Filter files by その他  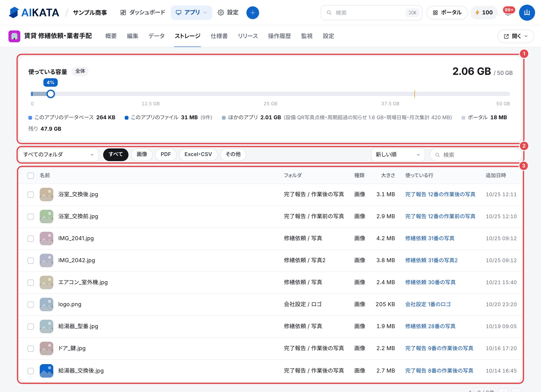coord(233,154)
